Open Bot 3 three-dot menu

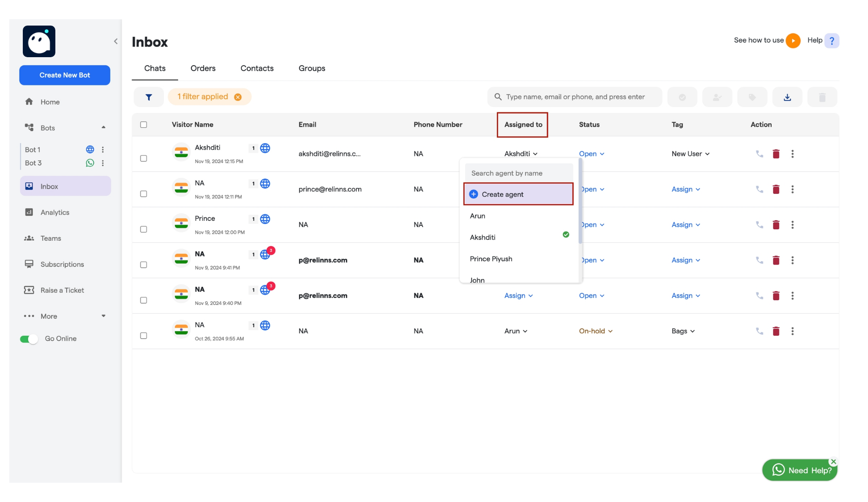click(103, 163)
